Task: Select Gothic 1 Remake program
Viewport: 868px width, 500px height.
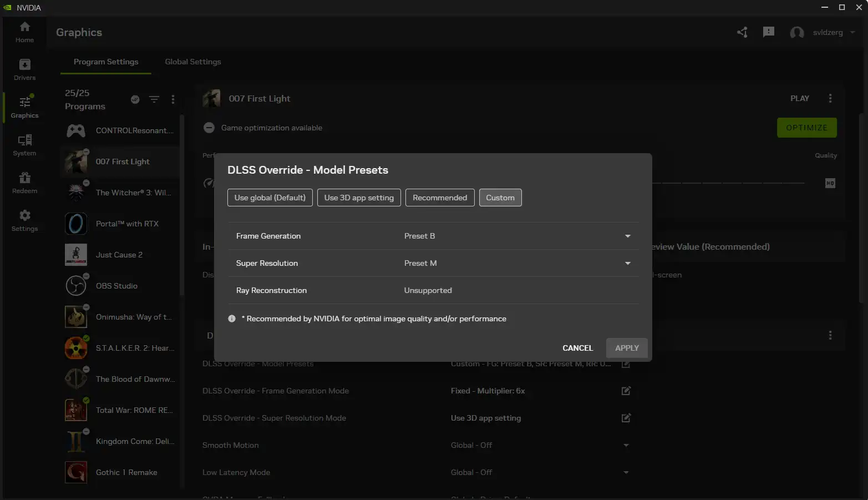Action: coord(120,472)
